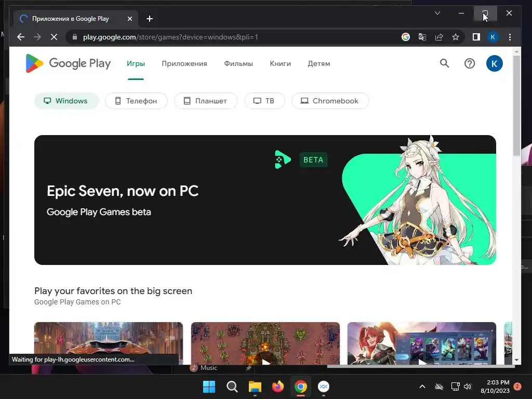The image size is (532, 399).
Task: Click the volume speaker tray icon
Action: tap(468, 387)
